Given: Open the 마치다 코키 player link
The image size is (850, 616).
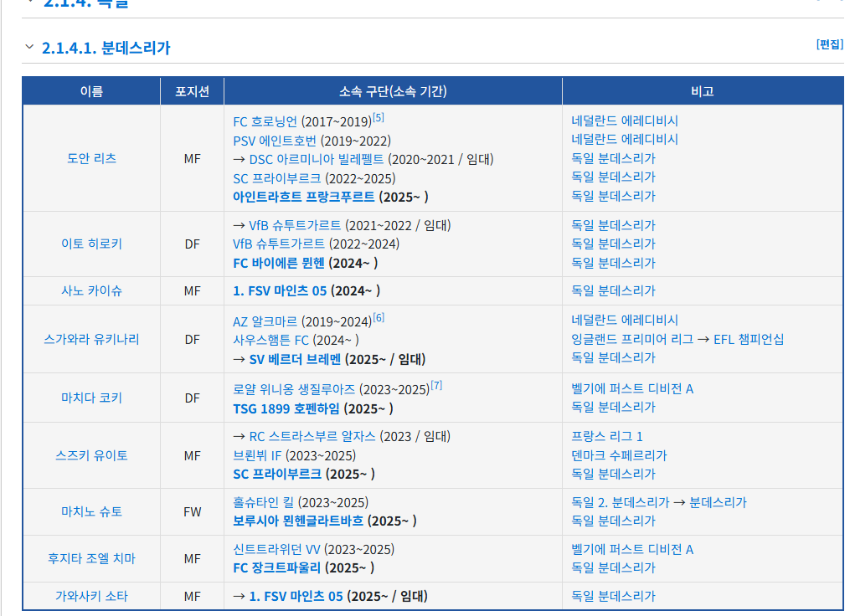Looking at the screenshot, I should (91, 398).
